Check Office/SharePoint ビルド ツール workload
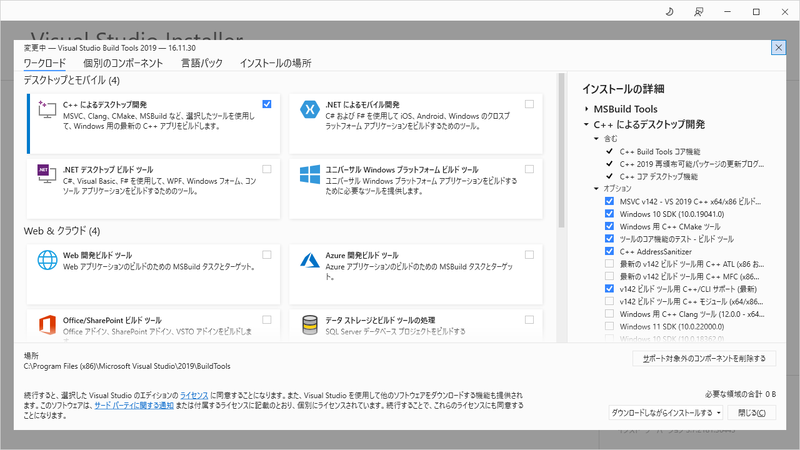800x450 pixels. 267,320
